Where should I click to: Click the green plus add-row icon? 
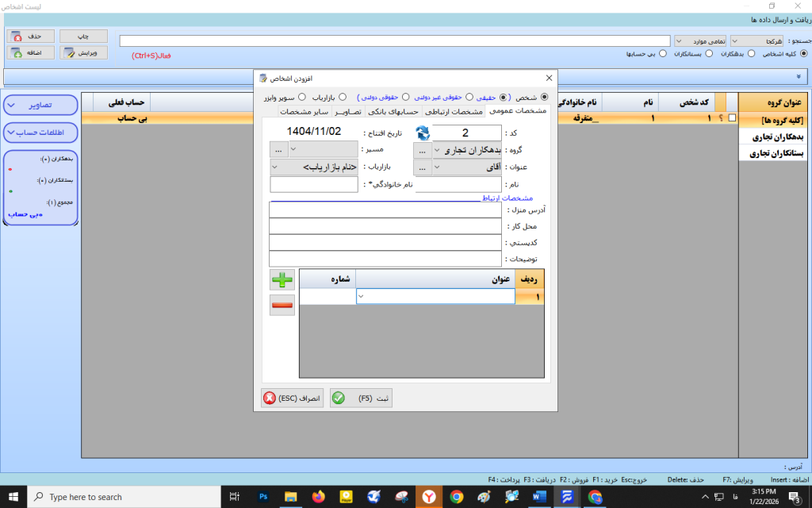[282, 279]
